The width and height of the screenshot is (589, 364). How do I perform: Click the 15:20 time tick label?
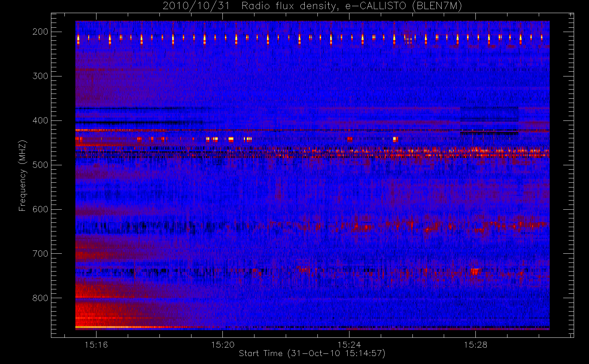[223, 345]
